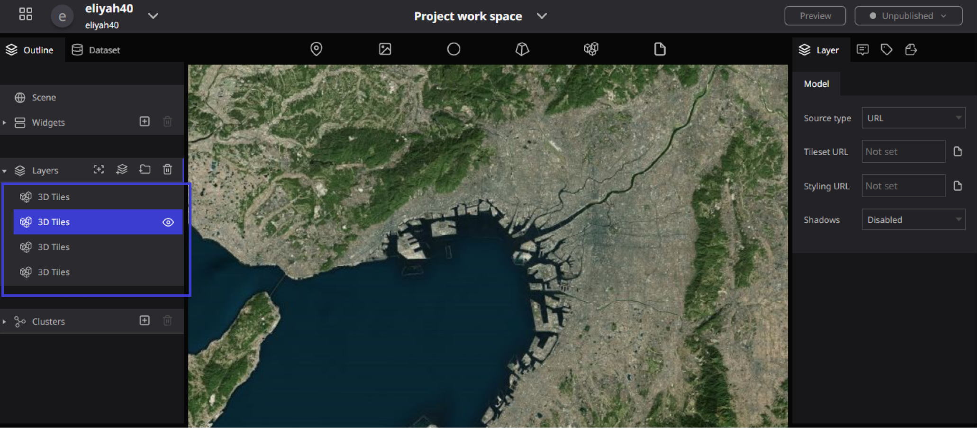Open the dashboard grid menu icon
The height and width of the screenshot is (428, 980).
pyautogui.click(x=26, y=14)
